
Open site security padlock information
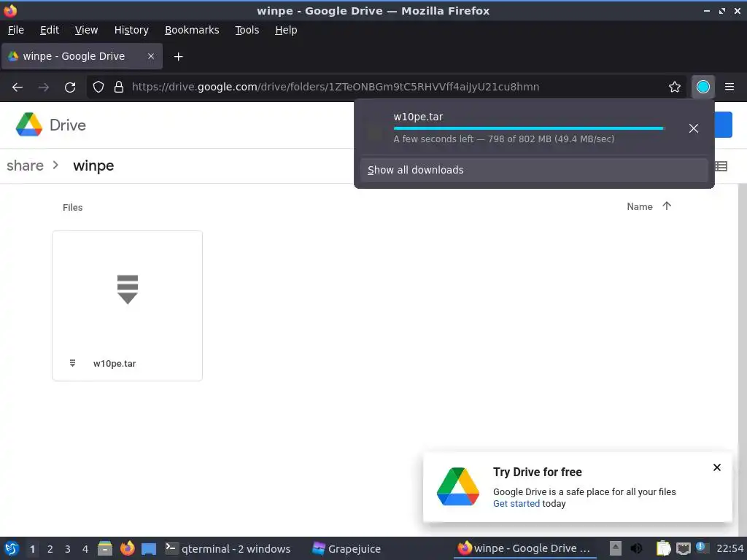tap(119, 87)
